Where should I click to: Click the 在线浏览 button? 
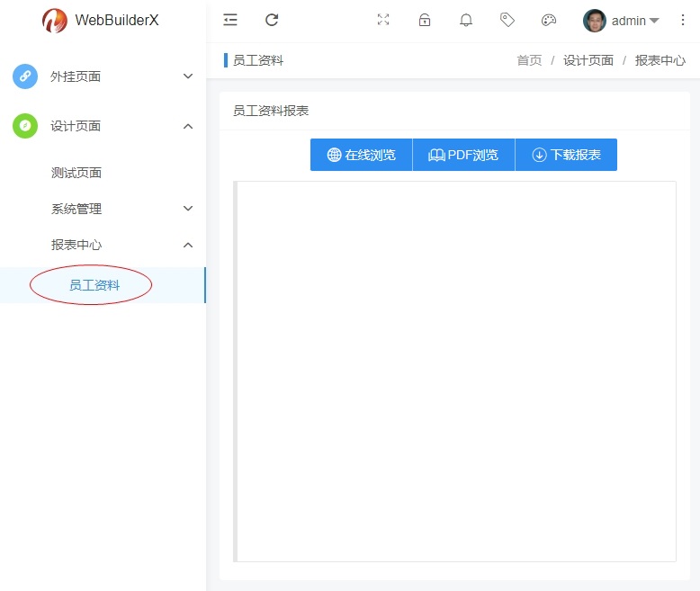[x=361, y=155]
